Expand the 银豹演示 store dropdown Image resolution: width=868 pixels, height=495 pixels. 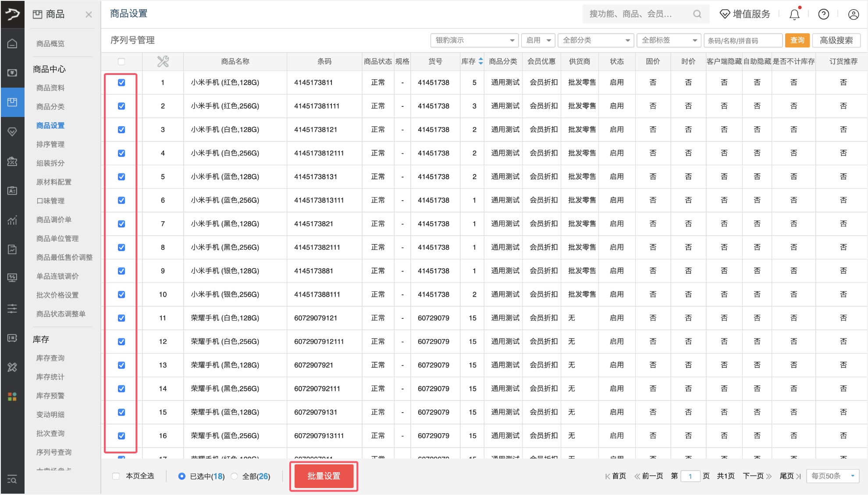[x=474, y=40]
